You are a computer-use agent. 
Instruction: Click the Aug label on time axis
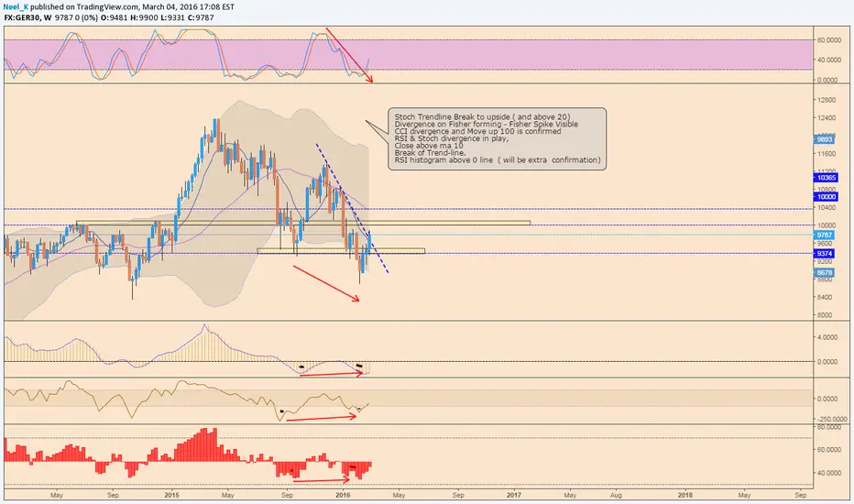pos(616,495)
